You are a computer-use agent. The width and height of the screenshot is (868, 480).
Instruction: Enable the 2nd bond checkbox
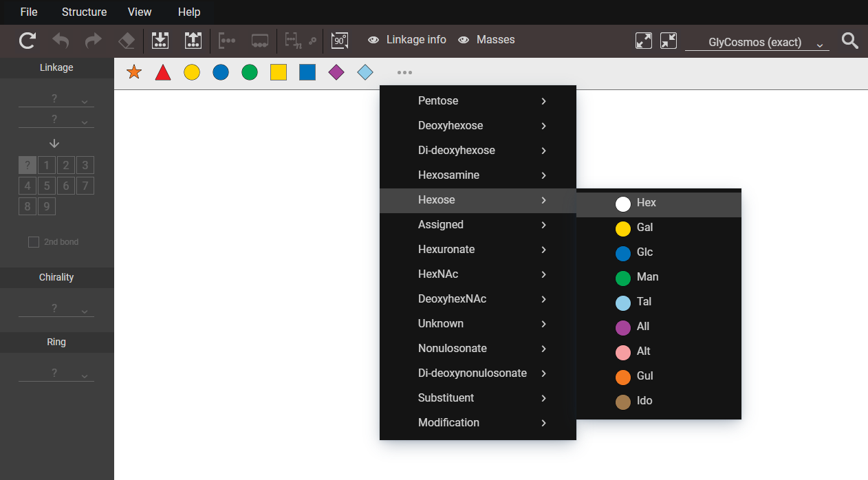(34, 242)
